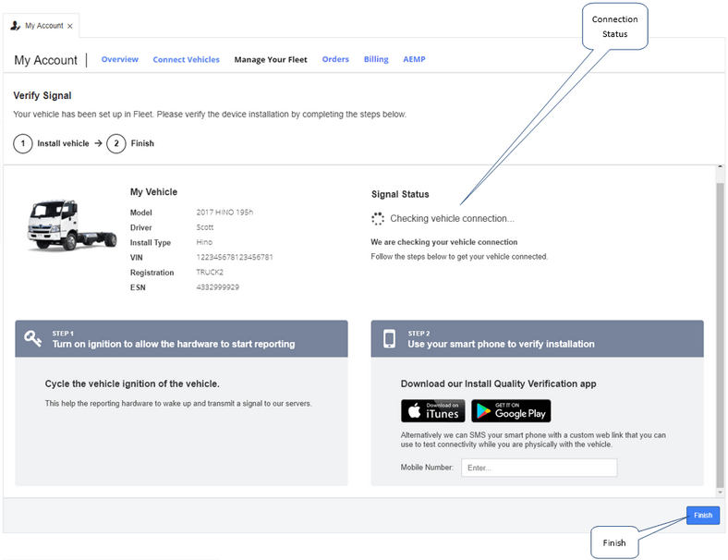Click the My Vehicle heading
Image resolution: width=728 pixels, height=560 pixels.
point(153,192)
